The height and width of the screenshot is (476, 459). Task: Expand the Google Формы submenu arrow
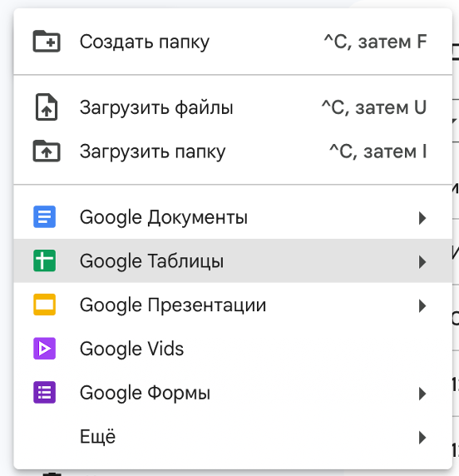point(422,394)
